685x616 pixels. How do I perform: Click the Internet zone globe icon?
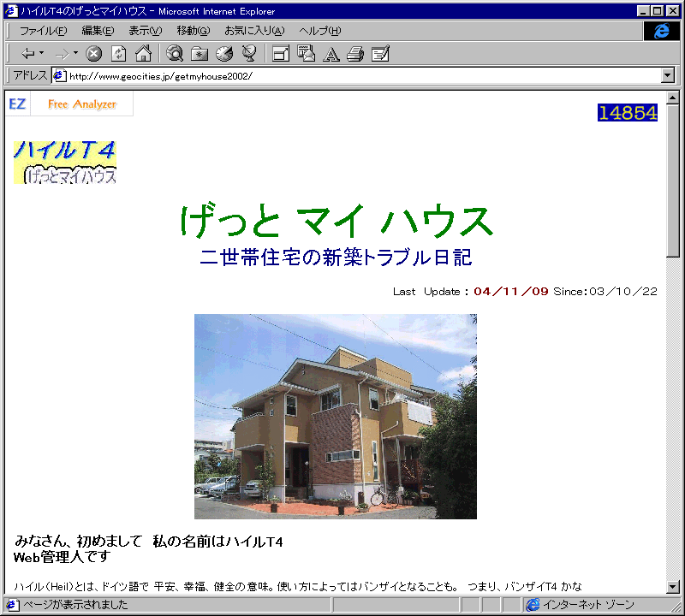point(533,605)
